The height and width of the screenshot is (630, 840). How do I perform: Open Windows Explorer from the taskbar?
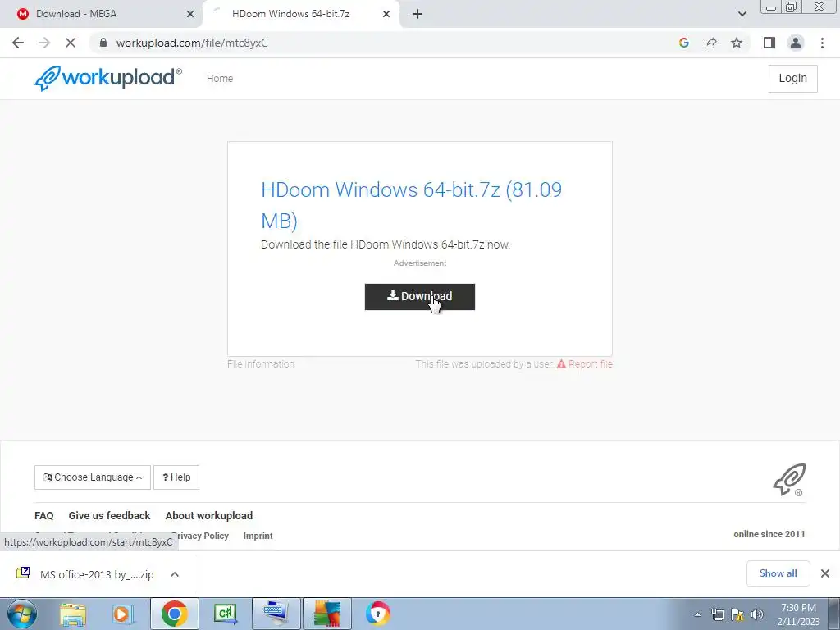tap(73, 614)
